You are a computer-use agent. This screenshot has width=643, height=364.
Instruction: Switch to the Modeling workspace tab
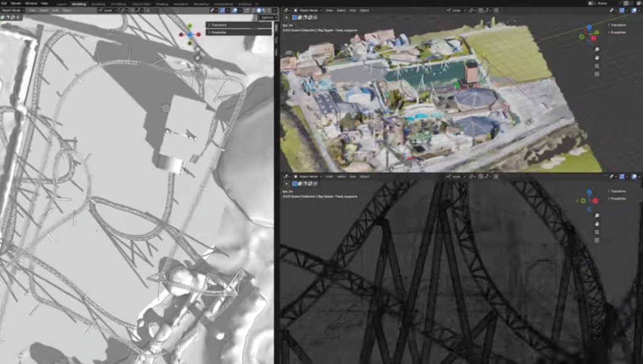point(78,4)
